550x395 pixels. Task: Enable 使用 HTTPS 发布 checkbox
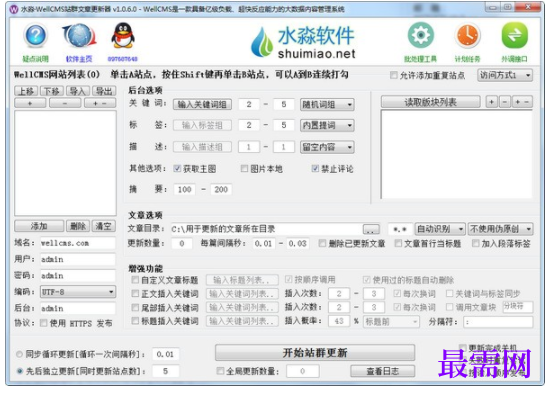click(43, 323)
